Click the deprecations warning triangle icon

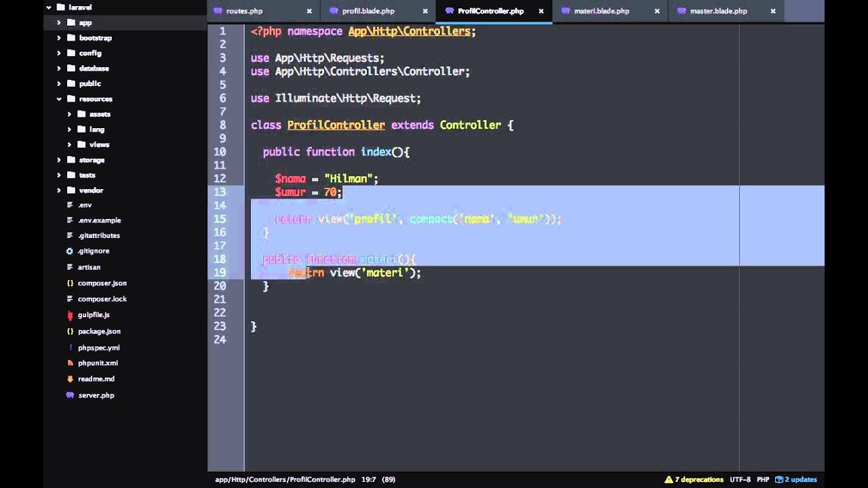[669, 479]
